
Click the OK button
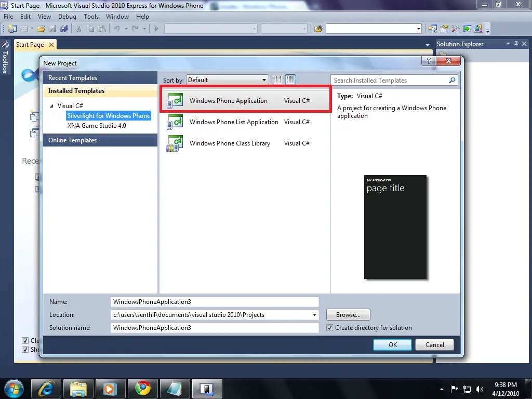393,345
